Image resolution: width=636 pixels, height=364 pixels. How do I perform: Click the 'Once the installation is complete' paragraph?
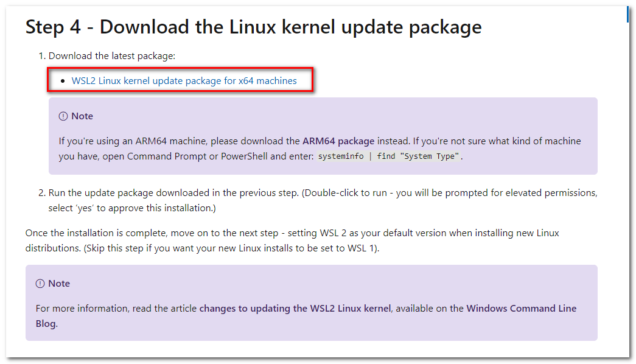(292, 240)
